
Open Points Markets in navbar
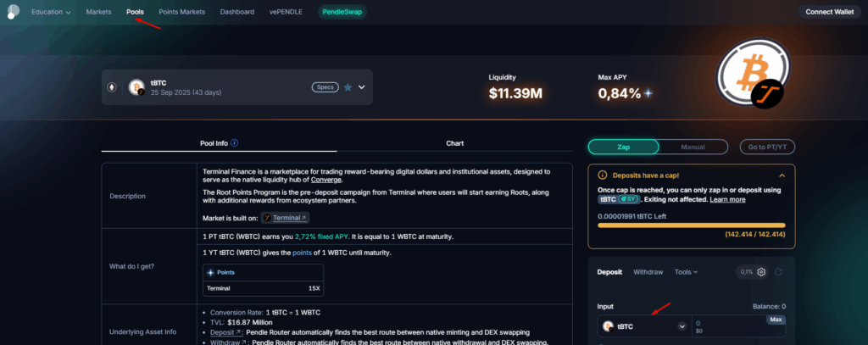(181, 12)
